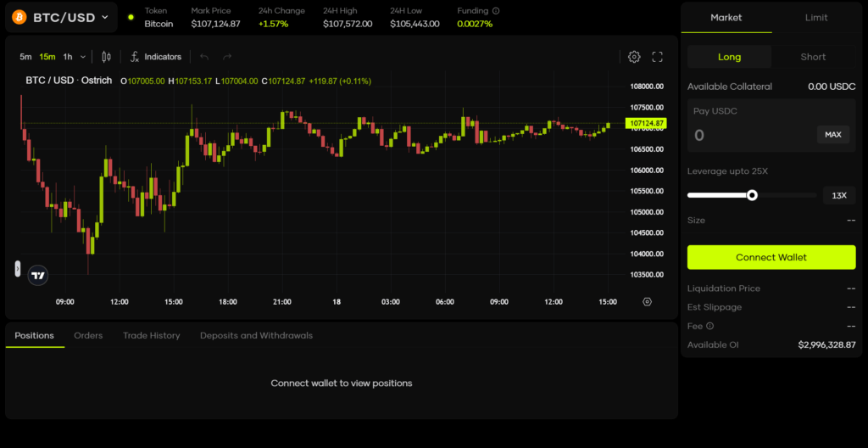Switch chart to 5m interval

(25, 57)
